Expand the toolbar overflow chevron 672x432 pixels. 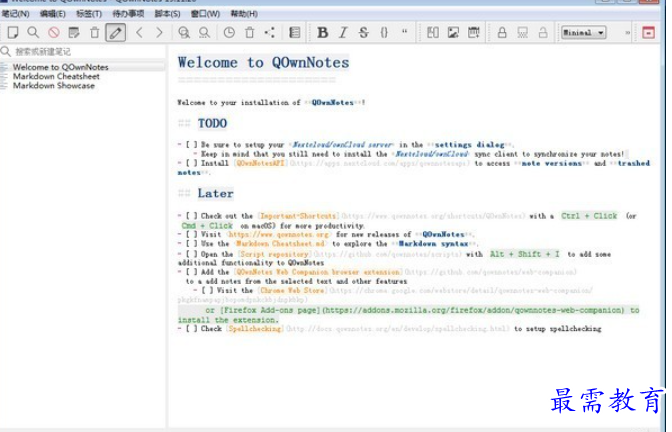(627, 33)
